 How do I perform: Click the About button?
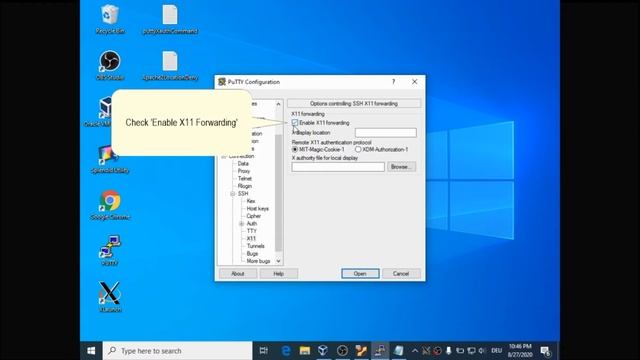[x=238, y=273]
